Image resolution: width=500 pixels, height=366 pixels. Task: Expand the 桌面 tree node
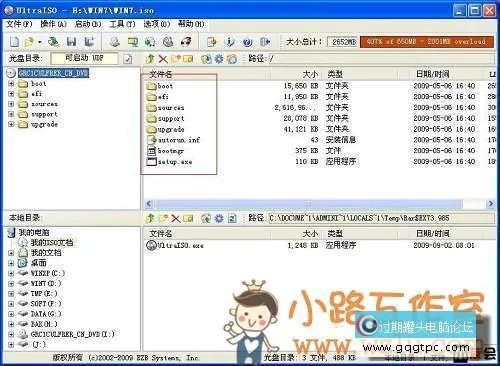[11, 263]
